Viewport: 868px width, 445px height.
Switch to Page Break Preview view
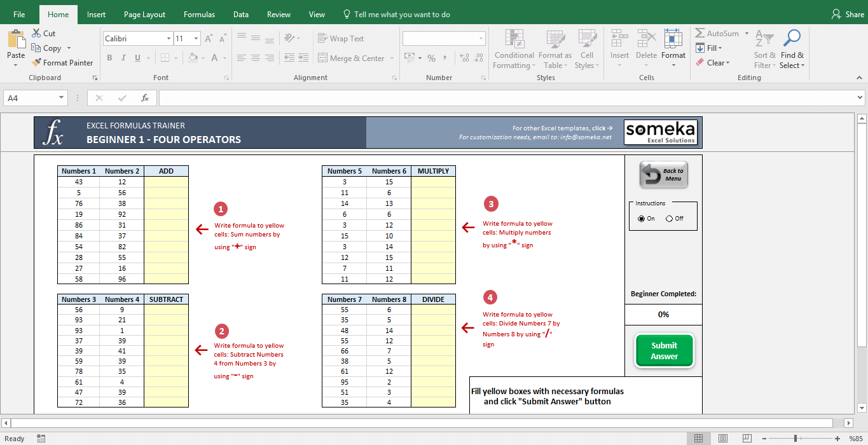pos(747,439)
